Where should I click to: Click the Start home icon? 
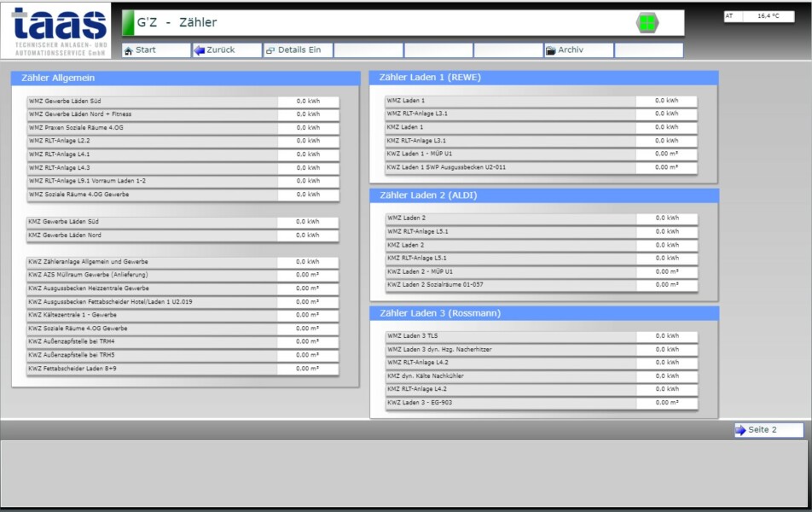(x=129, y=50)
